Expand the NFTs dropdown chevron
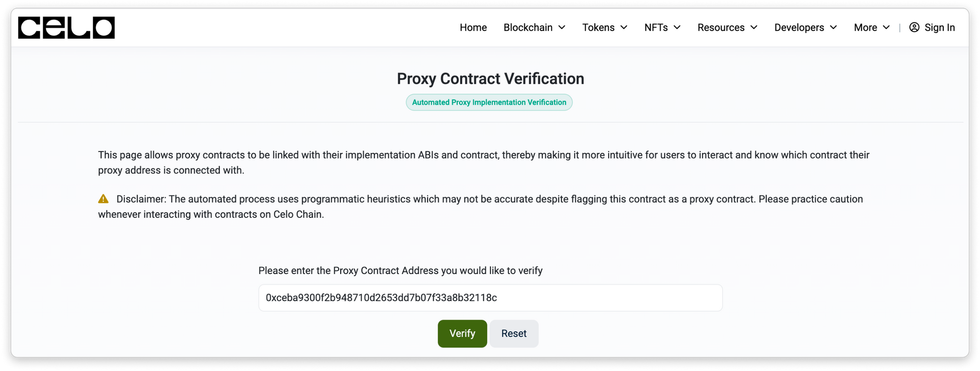980x371 pixels. [x=677, y=27]
